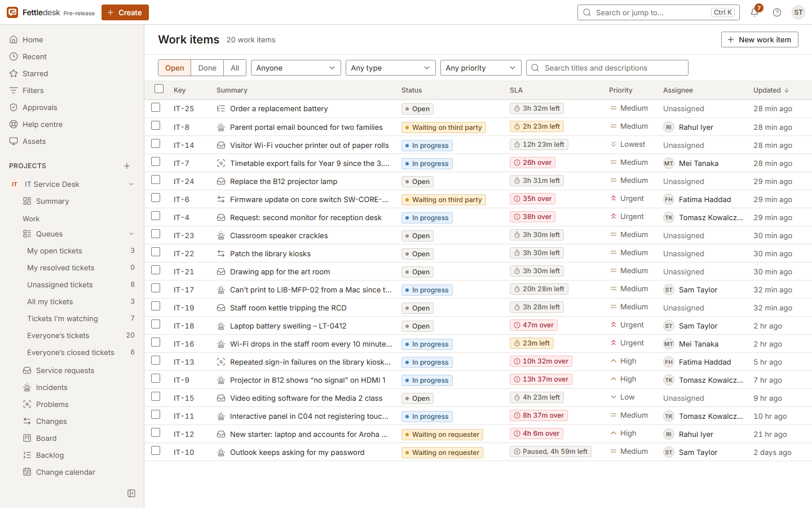Screen dimensions: 812x508
Task: Click the Fettledesk logo icon
Action: [x=12, y=12]
